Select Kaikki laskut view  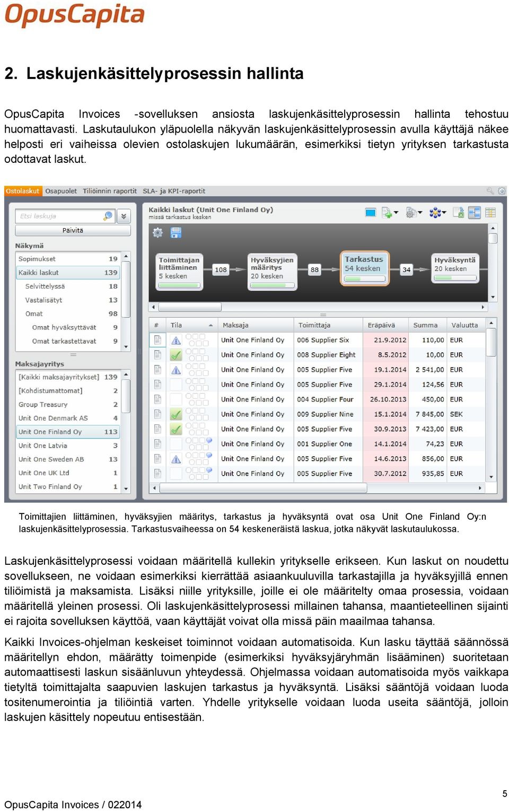coord(68,273)
